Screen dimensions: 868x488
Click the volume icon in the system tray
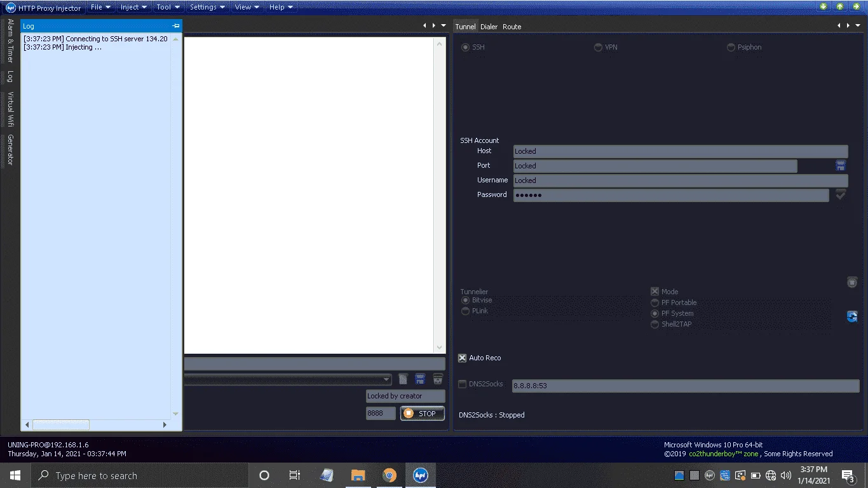[x=786, y=475]
